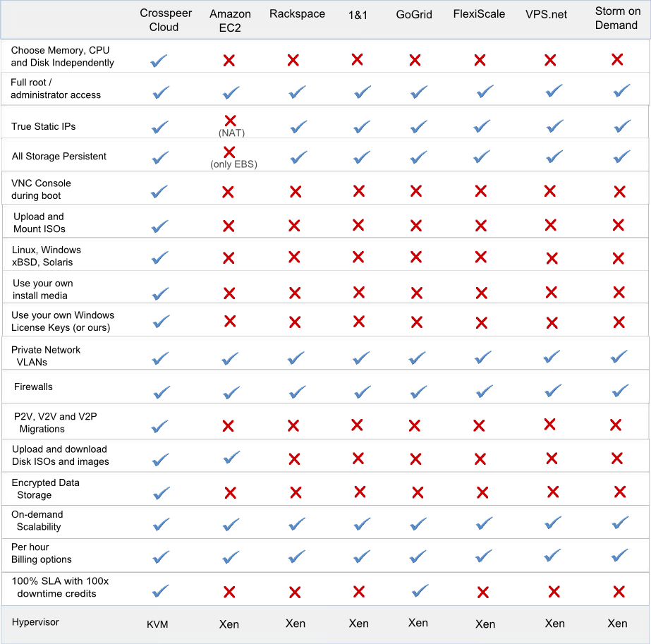The image size is (651, 644).
Task: Click the Storm on Demand column header
Action: point(617,18)
